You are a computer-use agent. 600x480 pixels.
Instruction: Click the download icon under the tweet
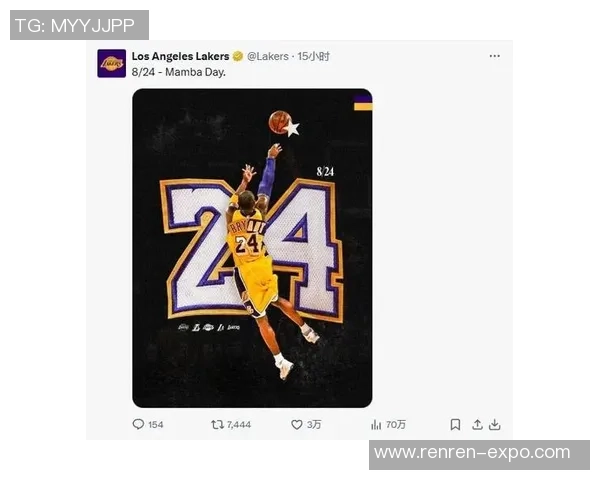[x=495, y=424]
